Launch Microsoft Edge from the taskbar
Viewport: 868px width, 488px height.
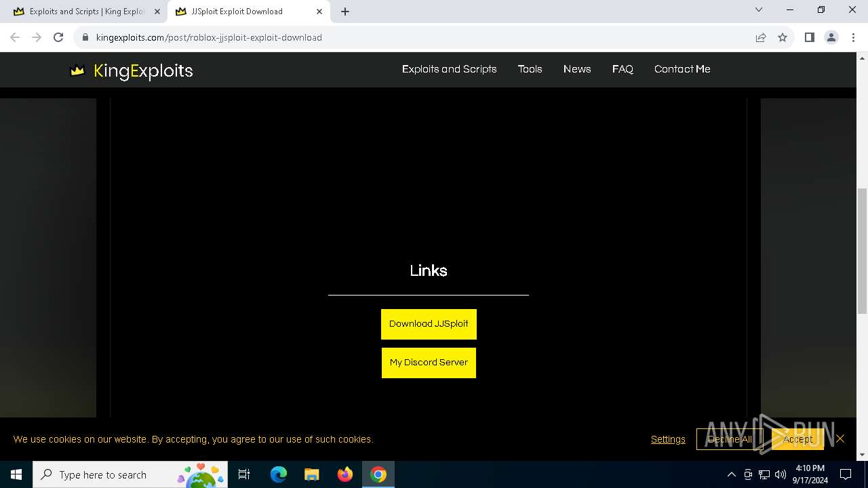click(x=279, y=474)
